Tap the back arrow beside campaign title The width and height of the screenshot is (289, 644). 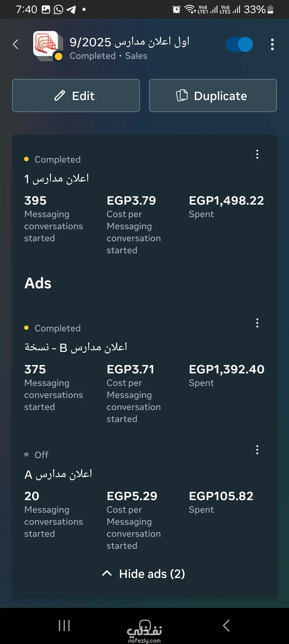coord(16,44)
